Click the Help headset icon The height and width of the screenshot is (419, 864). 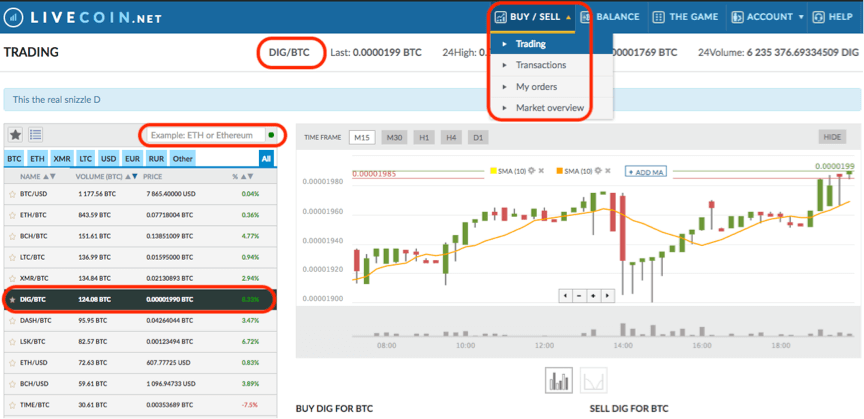pos(818,17)
